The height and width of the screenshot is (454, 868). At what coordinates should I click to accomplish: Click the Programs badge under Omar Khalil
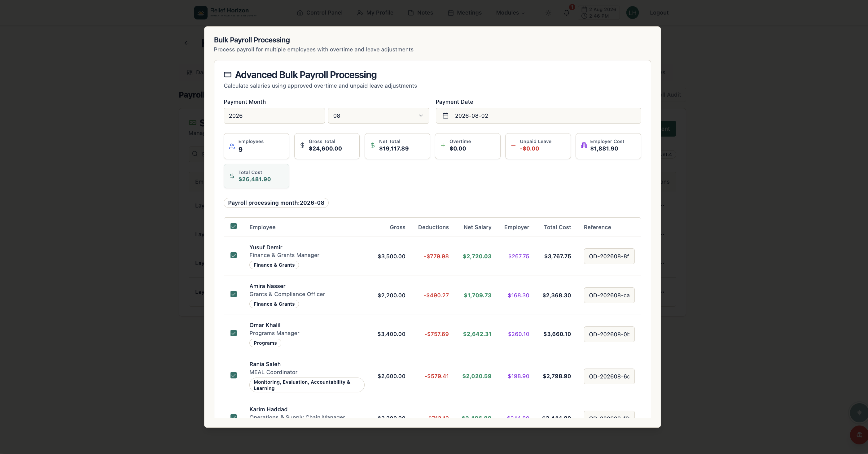point(265,343)
